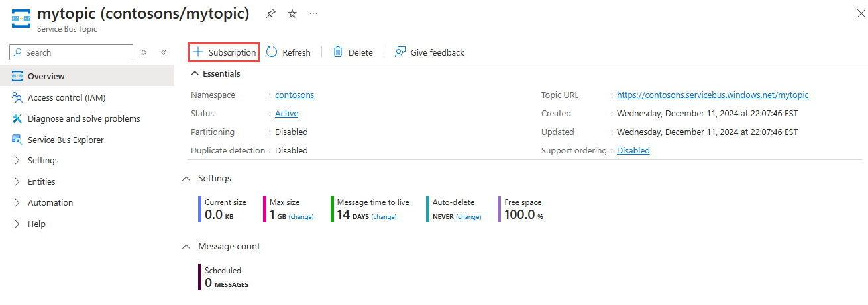Screen dimensions: 868x305
Task: Collapse the Essentials section
Action: [195, 74]
